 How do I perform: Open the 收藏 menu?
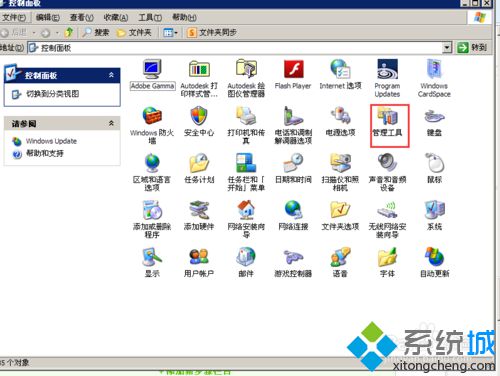pyautogui.click(x=116, y=17)
